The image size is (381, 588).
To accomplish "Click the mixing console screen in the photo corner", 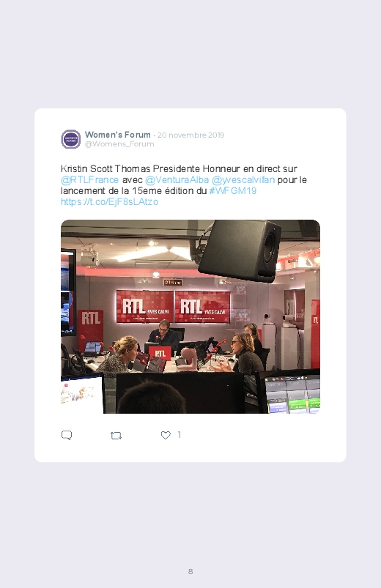I will (293, 394).
